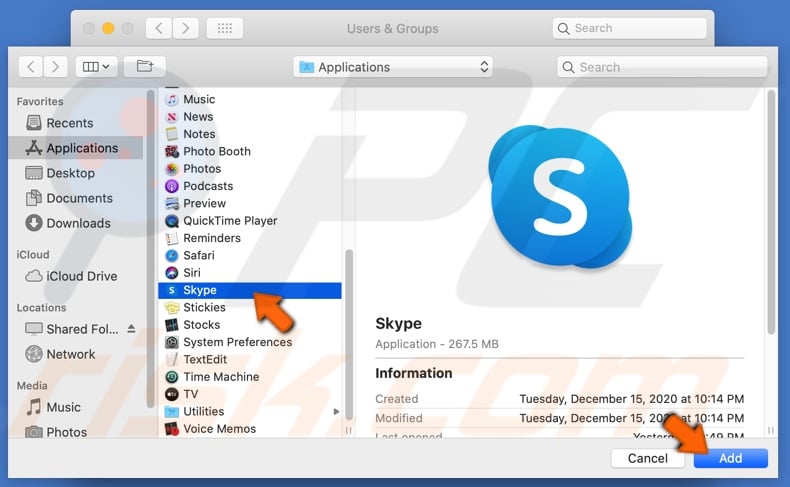This screenshot has width=790, height=487.
Task: Click the Add button
Action: [731, 458]
